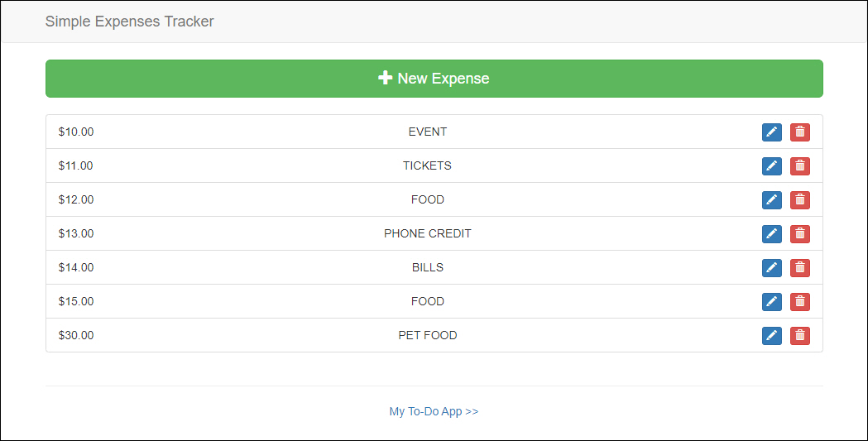
Task: Select the PET FOOD row label
Action: click(x=427, y=335)
